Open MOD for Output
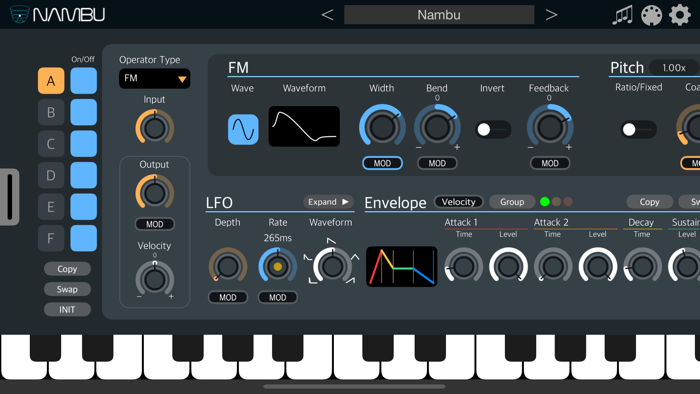 point(154,224)
